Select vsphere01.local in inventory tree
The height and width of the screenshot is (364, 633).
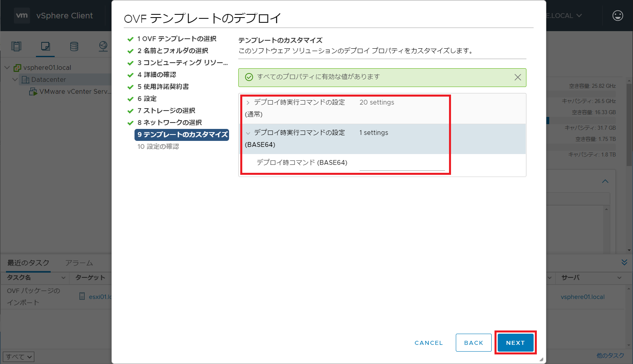47,67
